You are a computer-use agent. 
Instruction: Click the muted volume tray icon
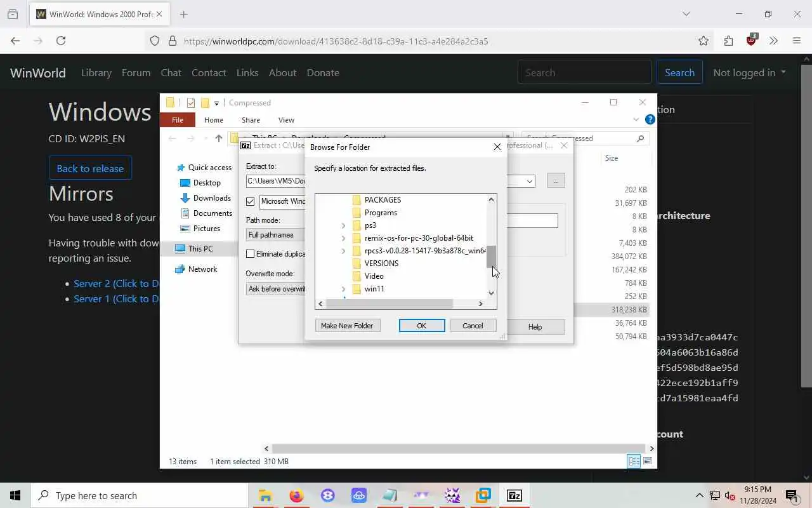tap(730, 495)
